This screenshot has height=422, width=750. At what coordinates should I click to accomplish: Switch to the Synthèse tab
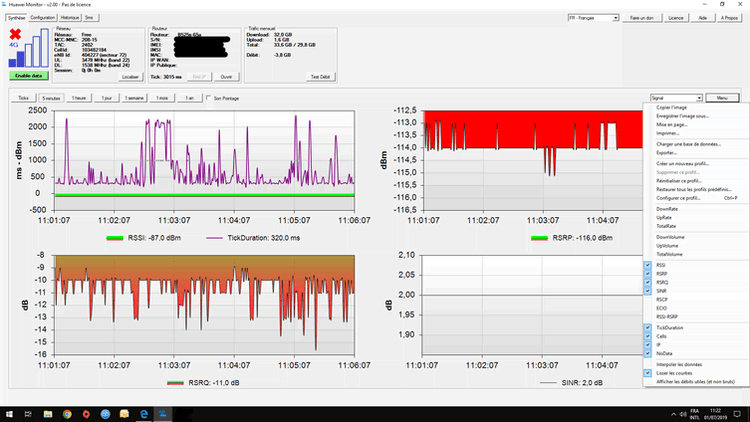click(x=16, y=18)
